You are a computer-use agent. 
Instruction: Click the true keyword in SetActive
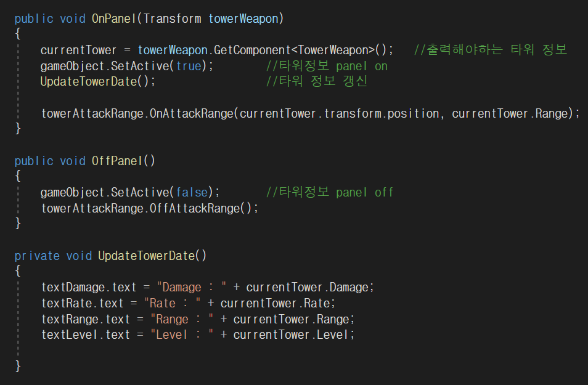(x=189, y=66)
